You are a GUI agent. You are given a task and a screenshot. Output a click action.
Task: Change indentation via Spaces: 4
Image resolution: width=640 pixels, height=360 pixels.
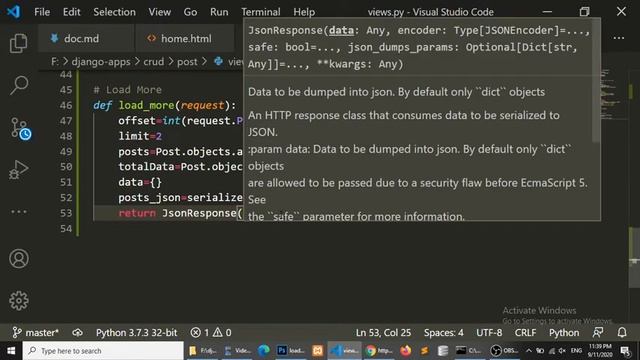tap(443, 333)
